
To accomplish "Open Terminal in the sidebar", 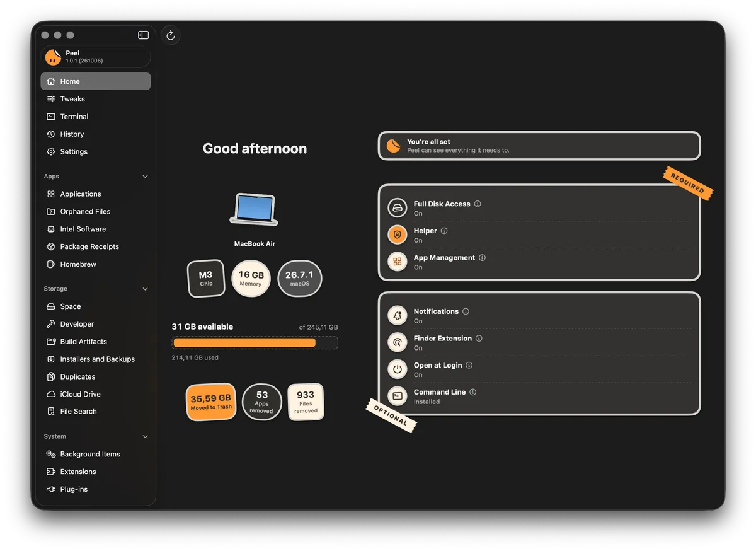I will (x=96, y=117).
